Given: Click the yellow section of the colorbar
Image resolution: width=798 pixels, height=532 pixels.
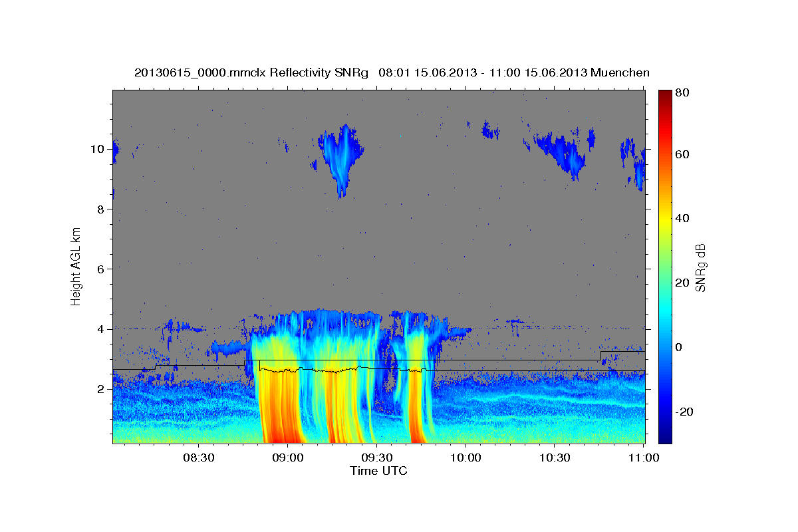Looking at the screenshot, I should [x=664, y=219].
